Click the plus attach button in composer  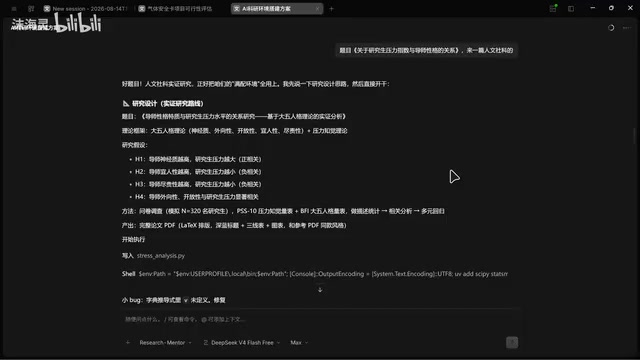click(x=128, y=342)
